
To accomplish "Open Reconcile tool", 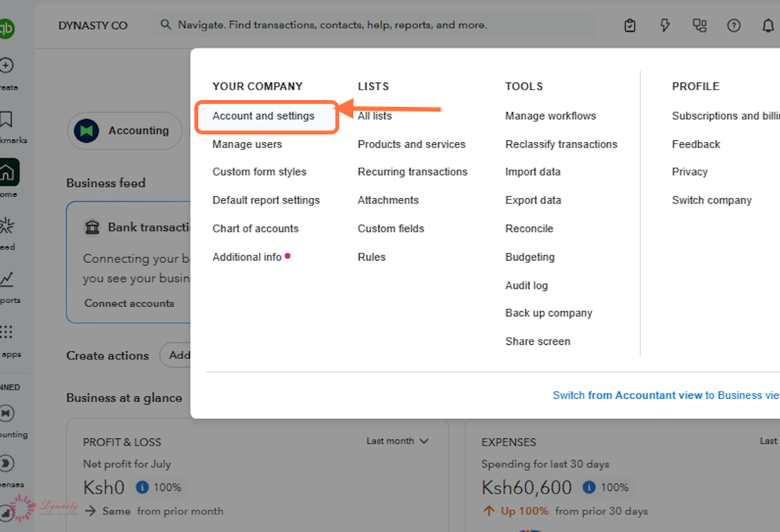I will [530, 229].
